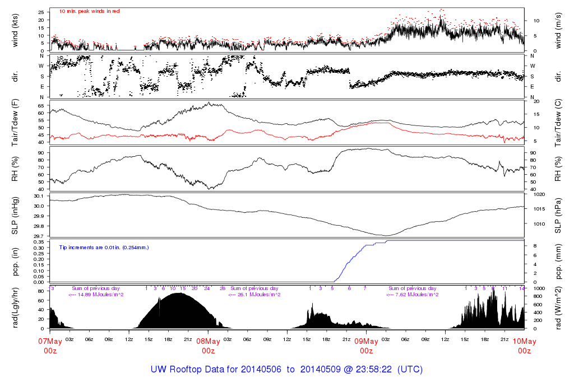Image resolution: width=574 pixels, height=392 pixels.
Task: Click the '26.1 MJoules/m^2' daily sum
Action: tap(259, 295)
